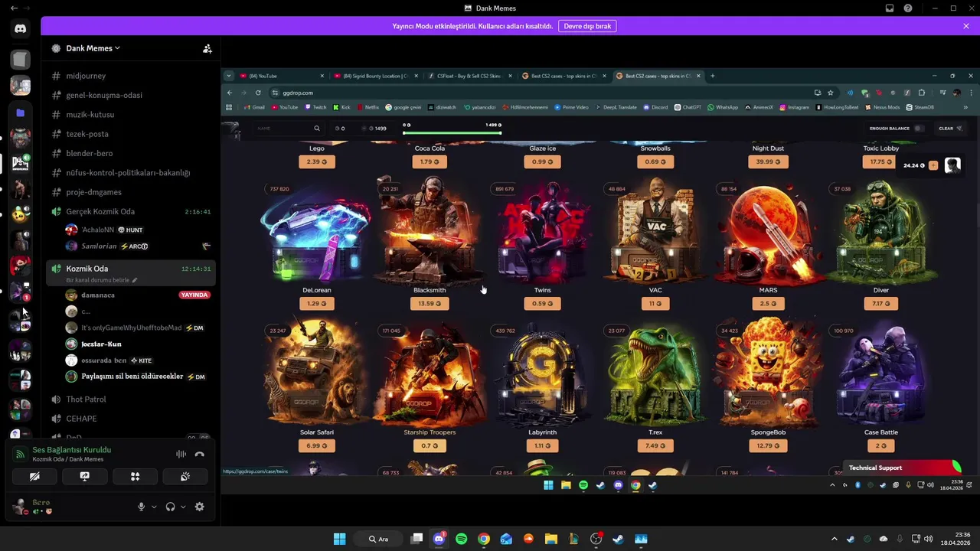This screenshot has width=980, height=551.
Task: Show hidden system tray icons chevron
Action: tap(834, 539)
